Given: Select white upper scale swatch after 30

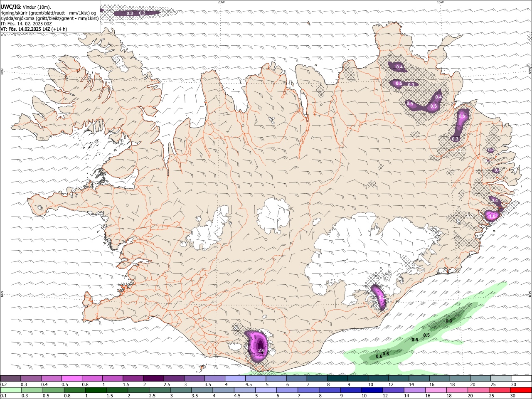Looking at the screenshot, I should 521,378.
